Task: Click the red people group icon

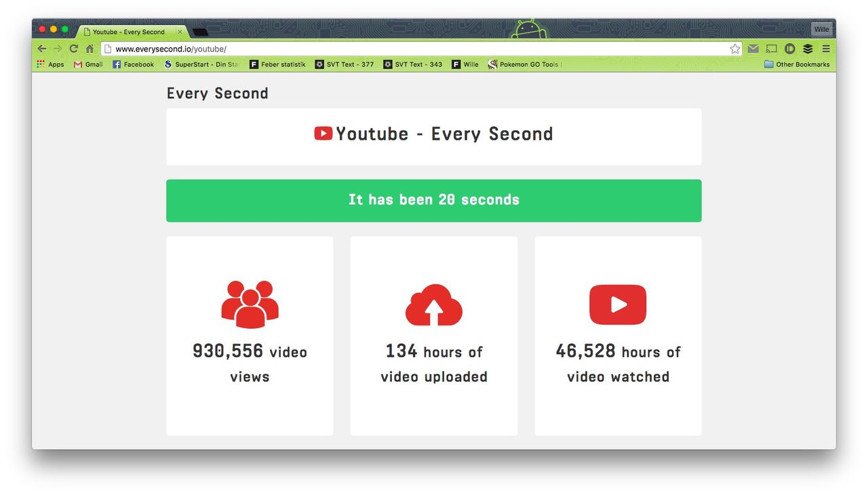Action: 250,304
